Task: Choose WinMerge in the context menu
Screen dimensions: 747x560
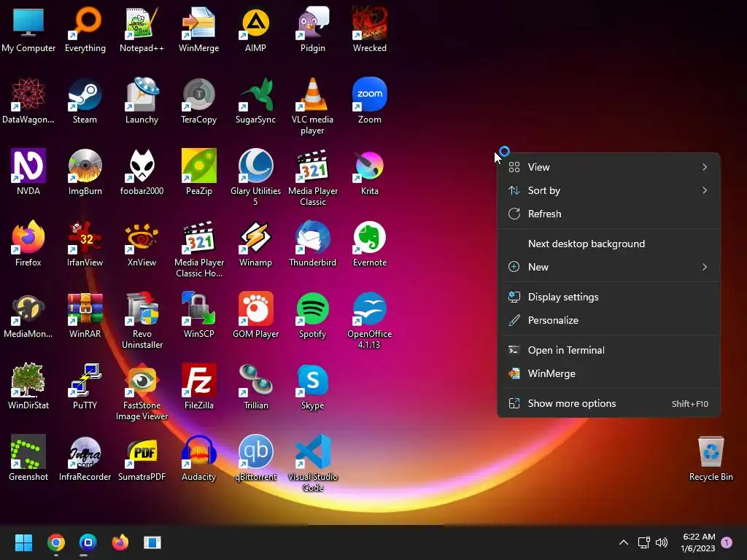Action: coord(608,374)
